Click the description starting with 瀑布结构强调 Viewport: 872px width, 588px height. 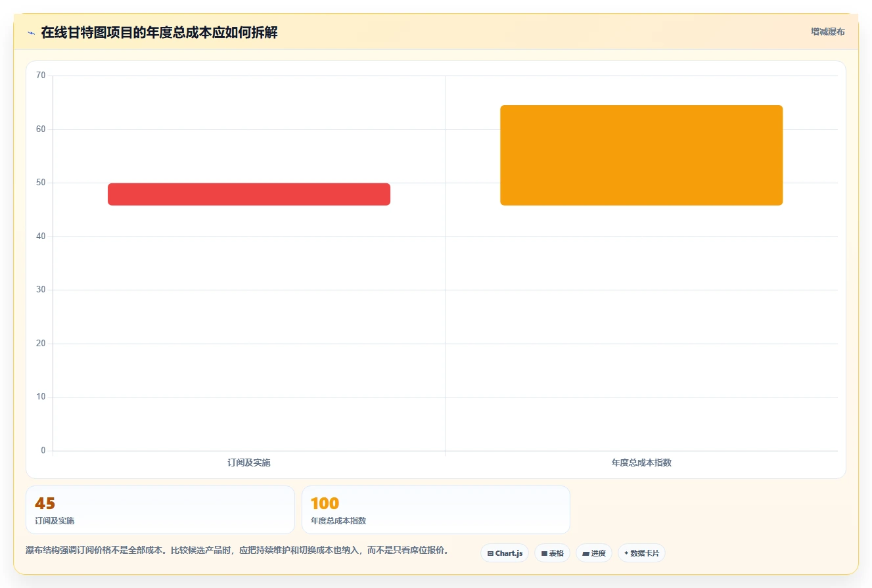[x=237, y=551]
